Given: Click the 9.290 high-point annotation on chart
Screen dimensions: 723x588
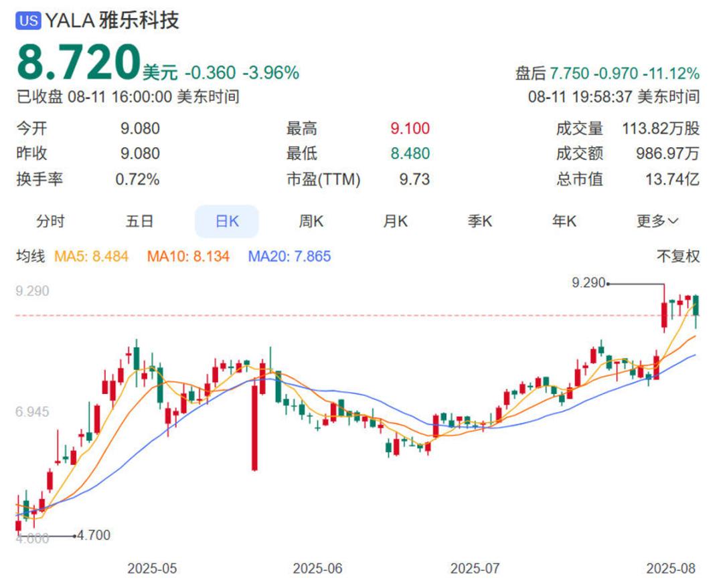Looking at the screenshot, I should tap(588, 282).
